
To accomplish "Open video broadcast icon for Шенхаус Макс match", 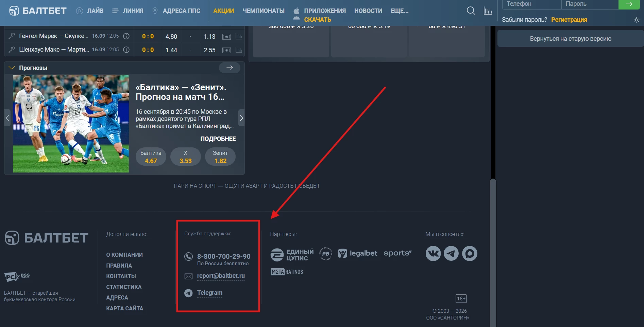I will (226, 50).
